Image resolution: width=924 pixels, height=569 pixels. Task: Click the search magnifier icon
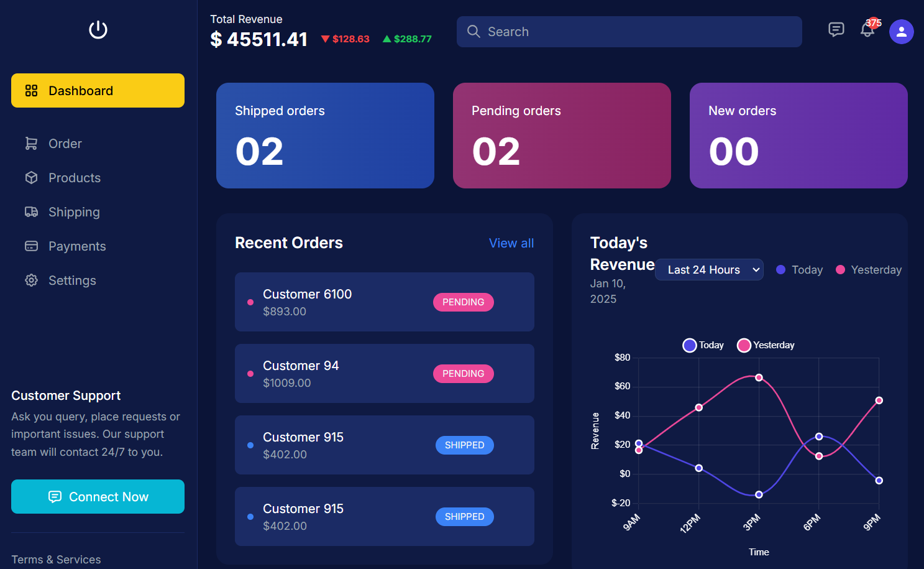473,32
